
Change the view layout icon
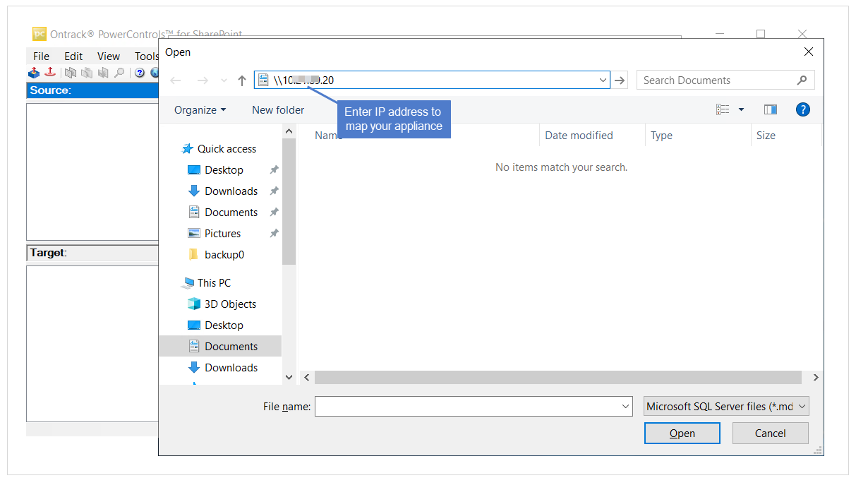723,109
